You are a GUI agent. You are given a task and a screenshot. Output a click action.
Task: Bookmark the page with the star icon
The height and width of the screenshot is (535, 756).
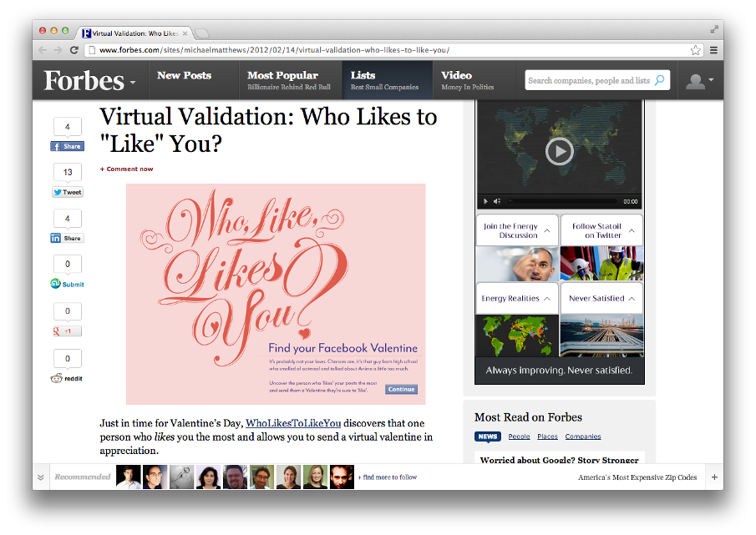pyautogui.click(x=695, y=50)
